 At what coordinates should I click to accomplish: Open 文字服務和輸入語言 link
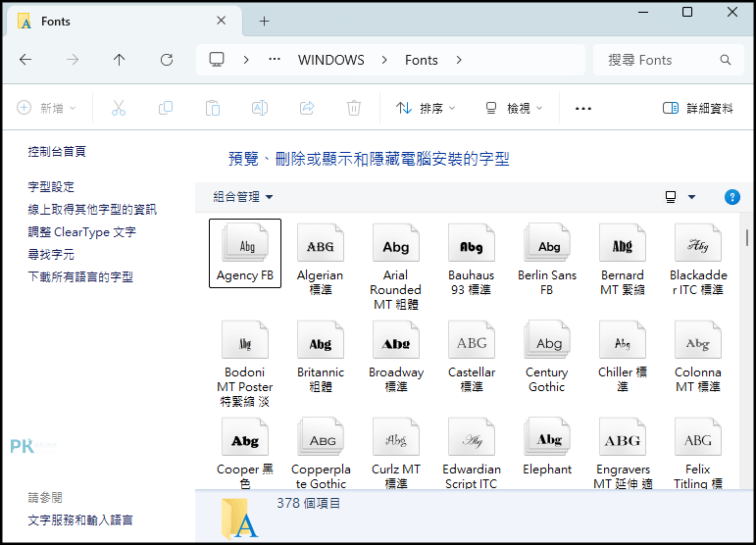click(x=80, y=520)
